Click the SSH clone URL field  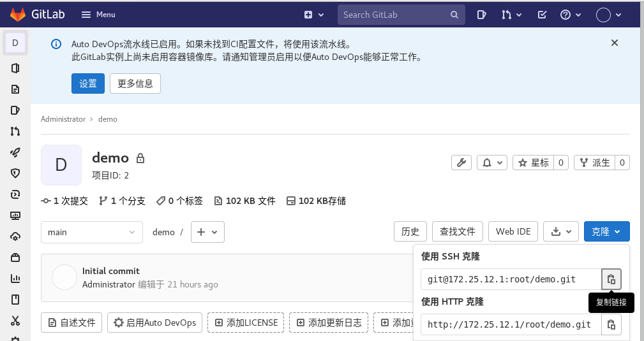(511, 279)
